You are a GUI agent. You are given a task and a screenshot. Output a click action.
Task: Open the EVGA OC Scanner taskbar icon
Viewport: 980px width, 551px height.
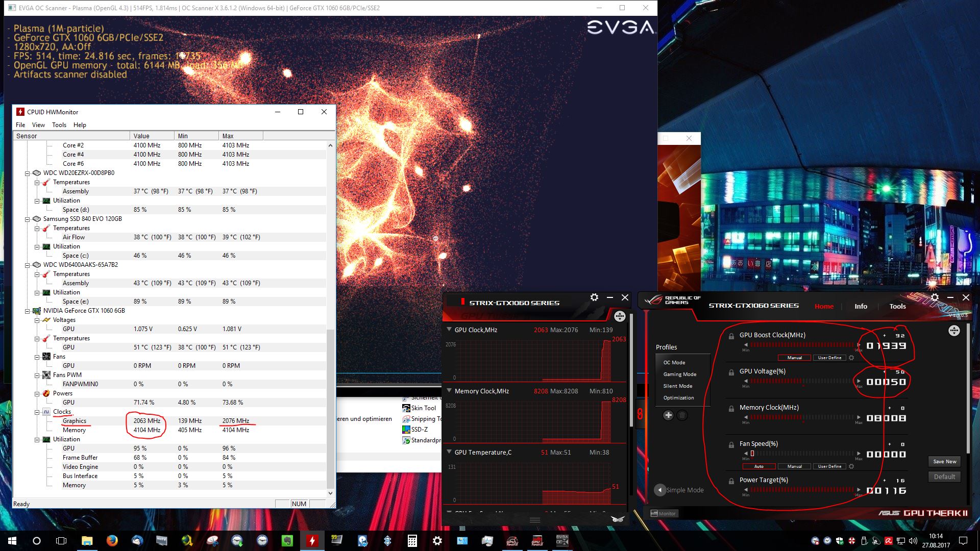coord(562,541)
